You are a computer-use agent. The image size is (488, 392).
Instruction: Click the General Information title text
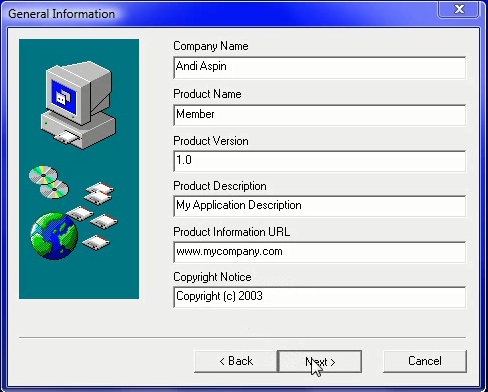tap(61, 14)
